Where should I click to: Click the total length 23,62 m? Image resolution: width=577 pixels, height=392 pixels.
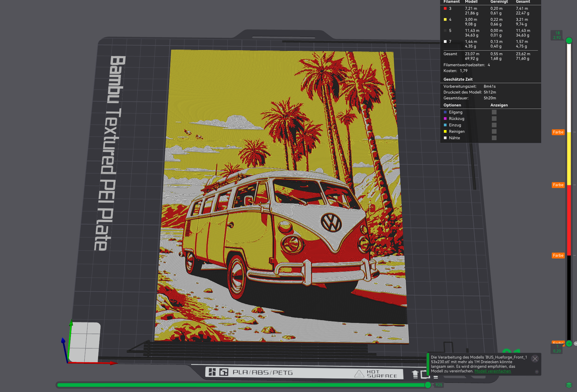click(523, 54)
